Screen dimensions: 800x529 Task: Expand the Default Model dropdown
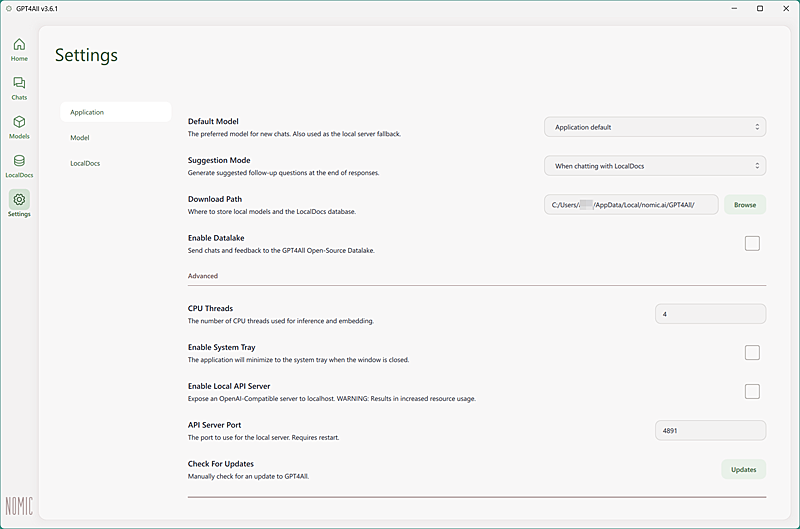(655, 127)
